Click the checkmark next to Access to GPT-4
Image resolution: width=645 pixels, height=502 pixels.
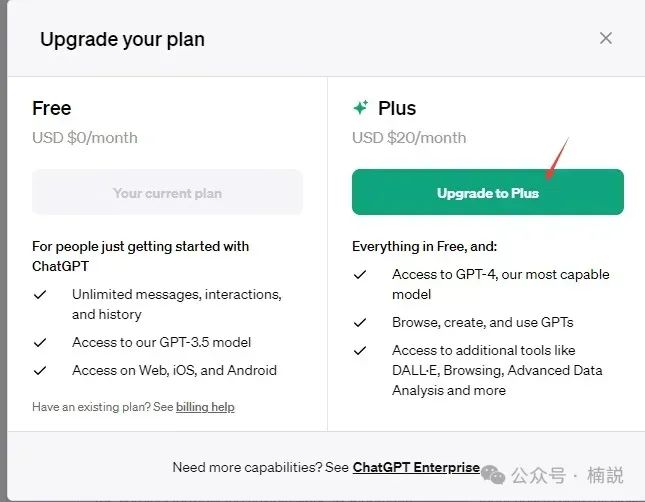click(360, 275)
